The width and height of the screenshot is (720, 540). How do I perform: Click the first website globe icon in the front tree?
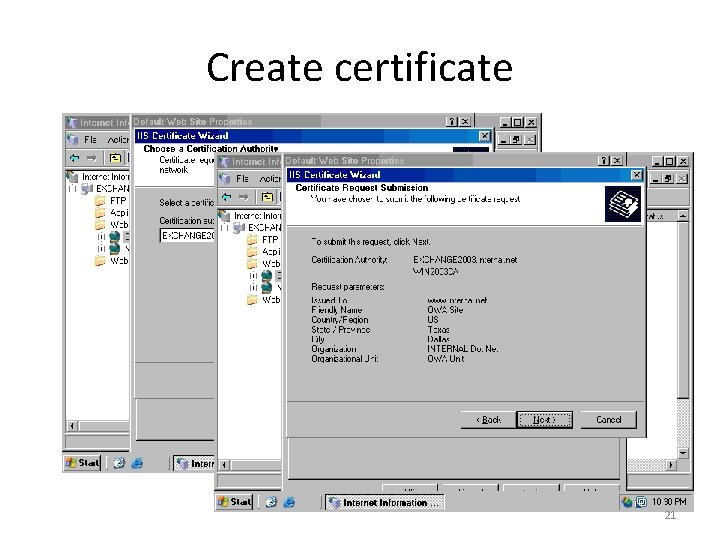pyautogui.click(x=267, y=276)
